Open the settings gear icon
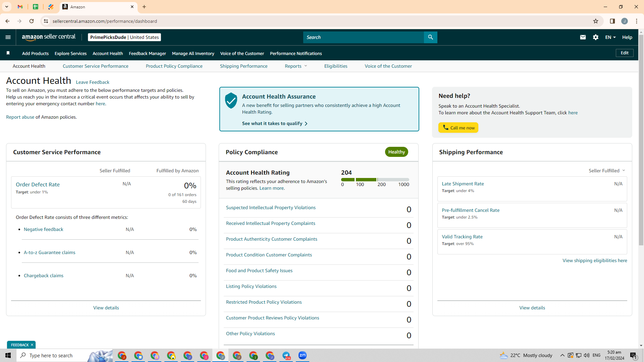 (596, 37)
